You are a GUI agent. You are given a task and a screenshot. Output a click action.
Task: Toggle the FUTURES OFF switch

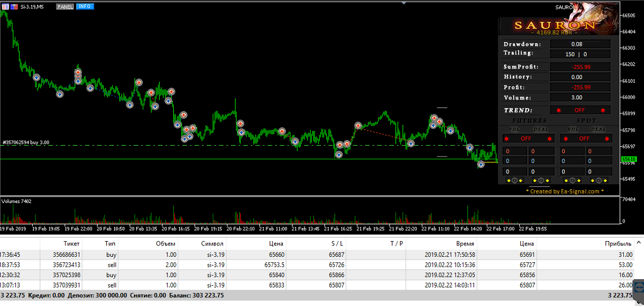point(526,139)
